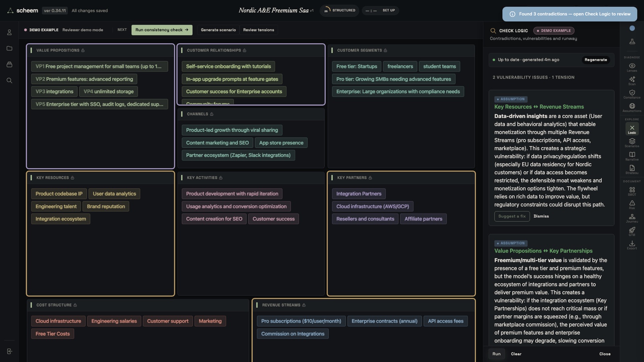
Task: Toggle the lock on Cost Structure
Action: [75, 305]
